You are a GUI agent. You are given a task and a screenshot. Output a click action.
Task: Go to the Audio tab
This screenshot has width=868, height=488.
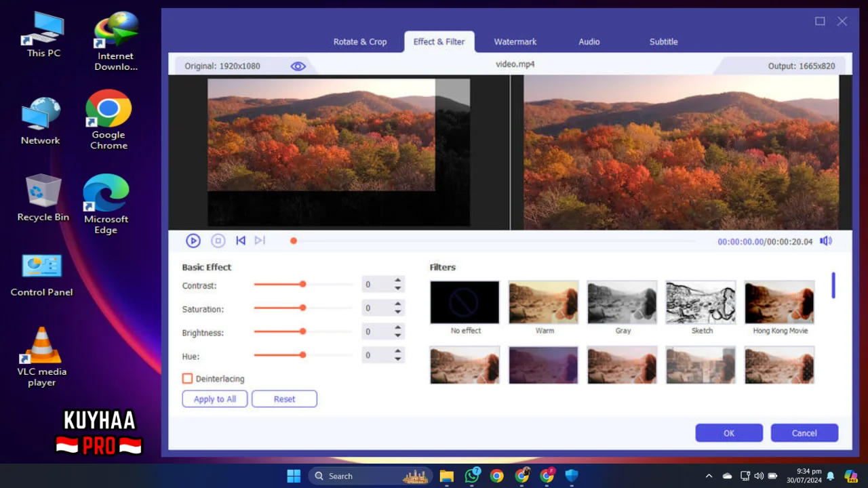coord(589,41)
